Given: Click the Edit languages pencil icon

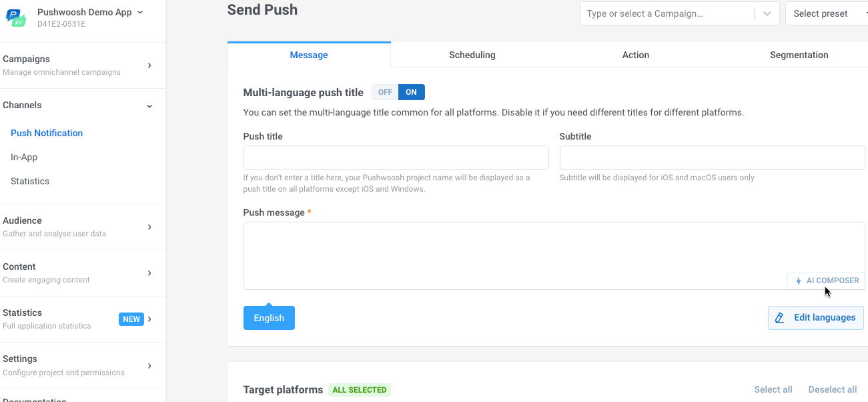Looking at the screenshot, I should 780,318.
